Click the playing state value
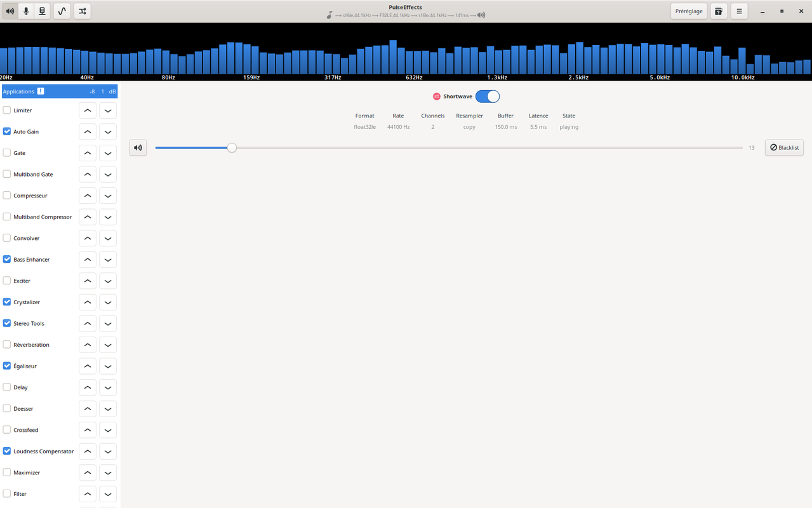812x508 pixels. coord(569,127)
